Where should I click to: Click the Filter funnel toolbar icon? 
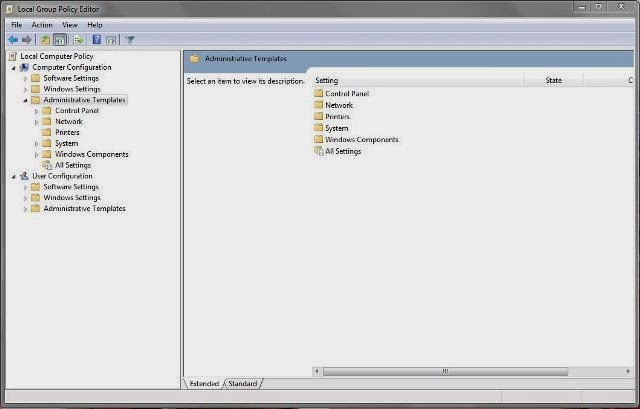[130, 40]
